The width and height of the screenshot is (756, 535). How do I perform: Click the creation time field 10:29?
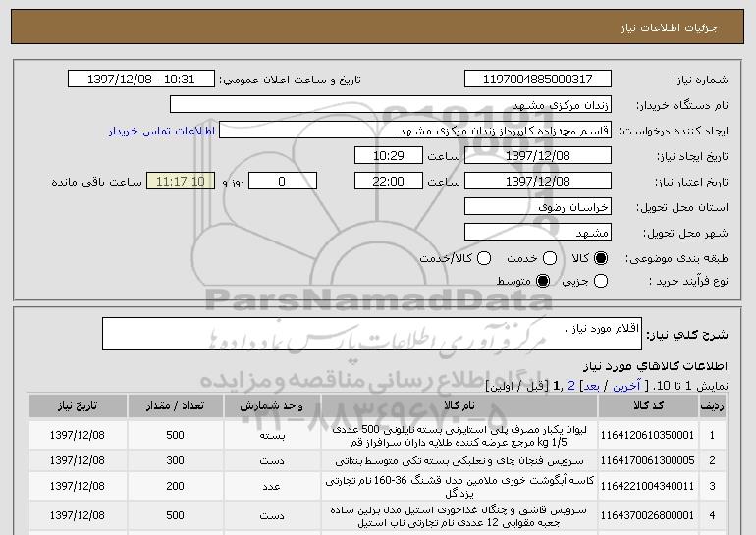(389, 156)
